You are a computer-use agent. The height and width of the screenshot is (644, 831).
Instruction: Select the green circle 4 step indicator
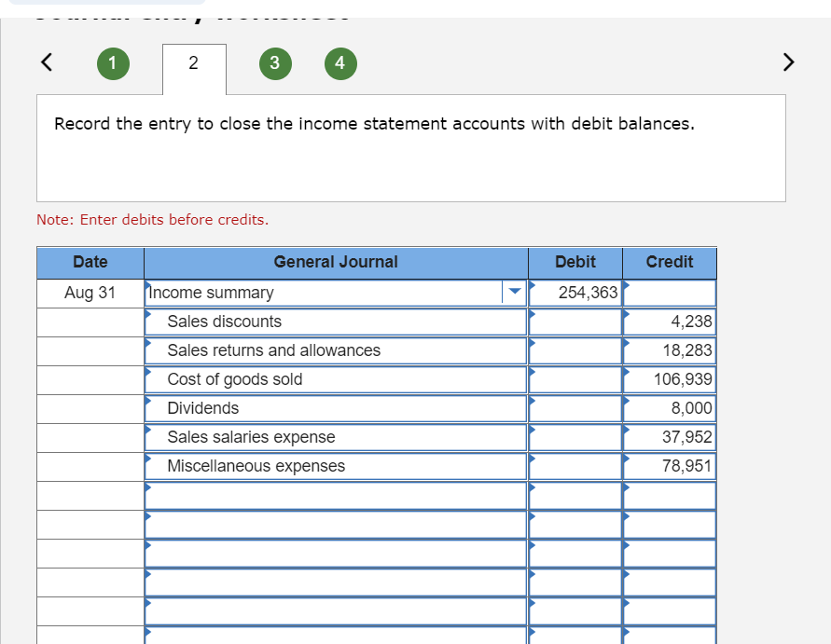(340, 63)
